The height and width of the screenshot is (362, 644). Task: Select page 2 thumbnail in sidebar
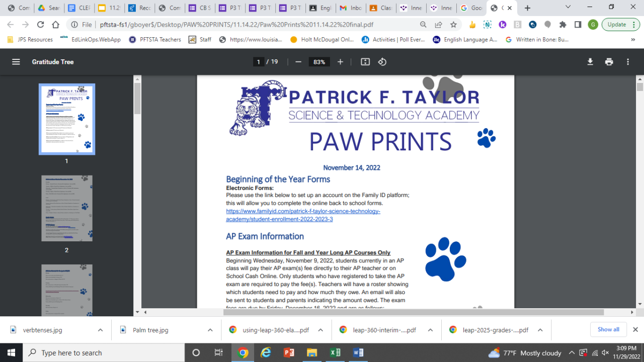pyautogui.click(x=67, y=208)
